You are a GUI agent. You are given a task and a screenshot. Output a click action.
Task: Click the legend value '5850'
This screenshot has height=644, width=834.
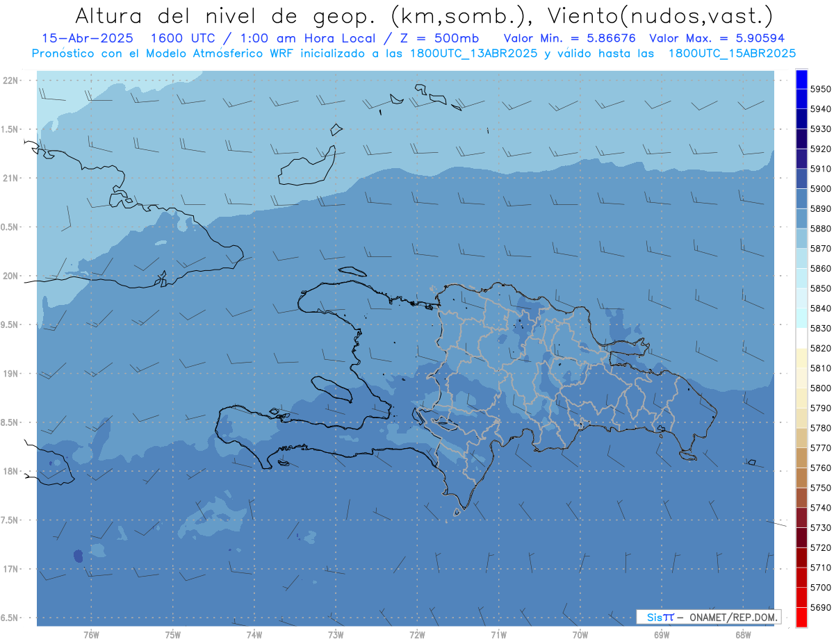[821, 288]
